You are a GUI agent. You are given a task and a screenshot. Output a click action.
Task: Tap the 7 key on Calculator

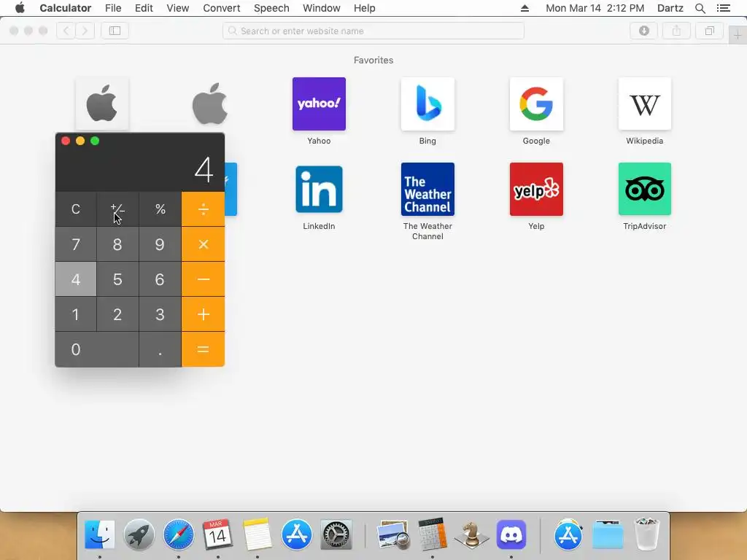76,244
